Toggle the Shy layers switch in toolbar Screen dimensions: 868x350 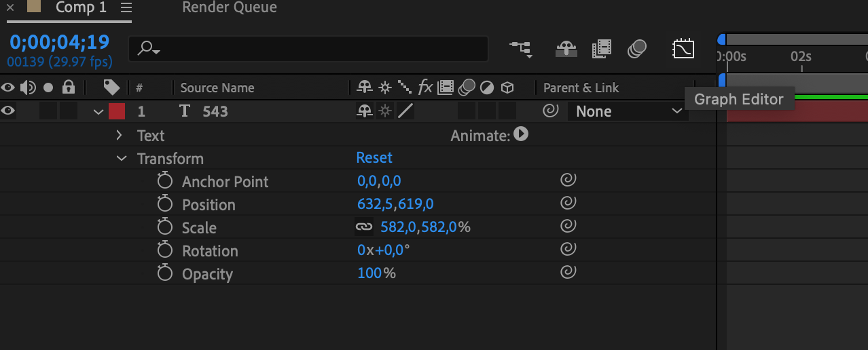566,49
